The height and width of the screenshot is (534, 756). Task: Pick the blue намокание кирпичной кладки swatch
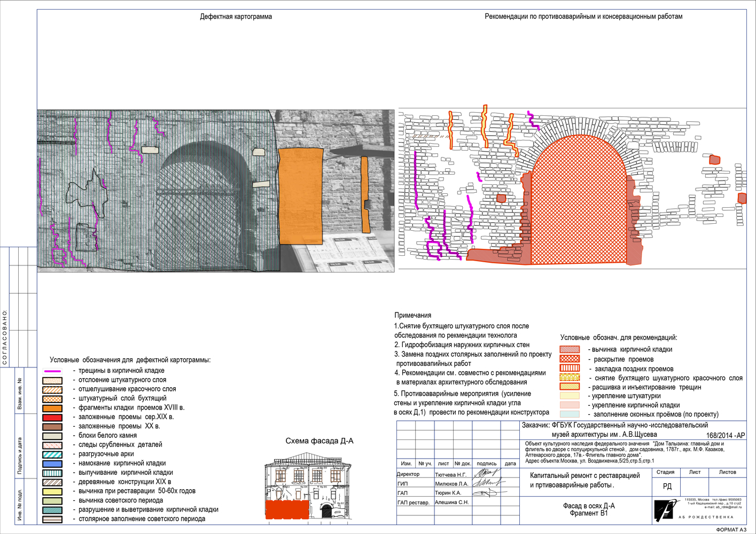(52, 464)
